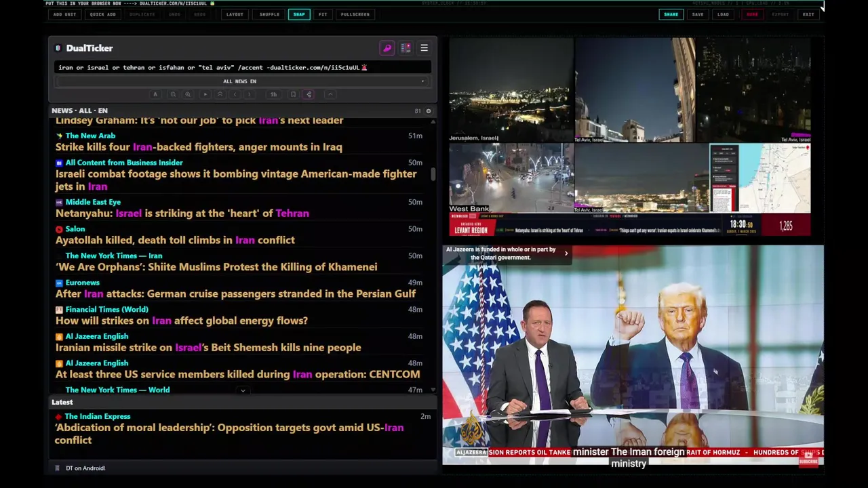Collapse the ticker toolbar with up chevron
The image size is (868, 488).
[330, 94]
